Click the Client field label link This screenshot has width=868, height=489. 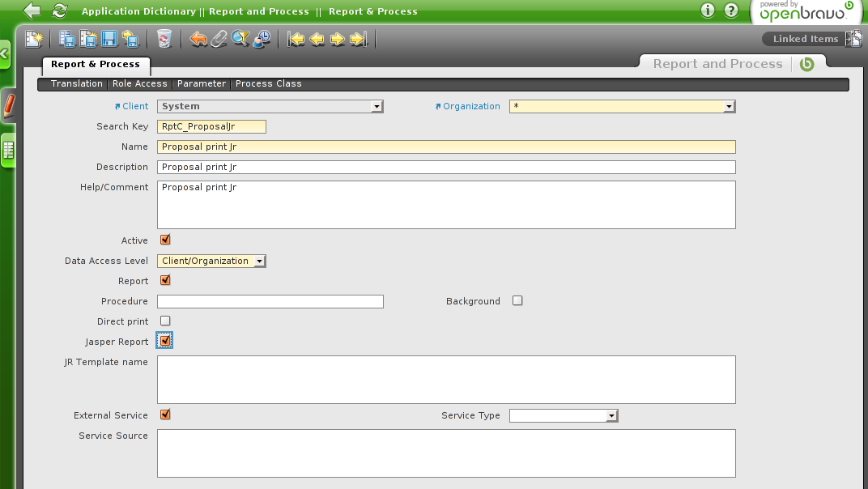click(135, 106)
